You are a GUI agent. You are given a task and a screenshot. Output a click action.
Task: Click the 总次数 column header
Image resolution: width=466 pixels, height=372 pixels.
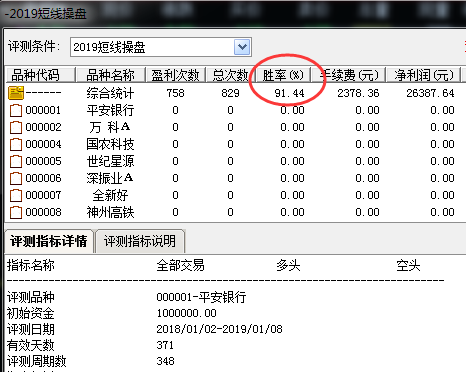(230, 75)
